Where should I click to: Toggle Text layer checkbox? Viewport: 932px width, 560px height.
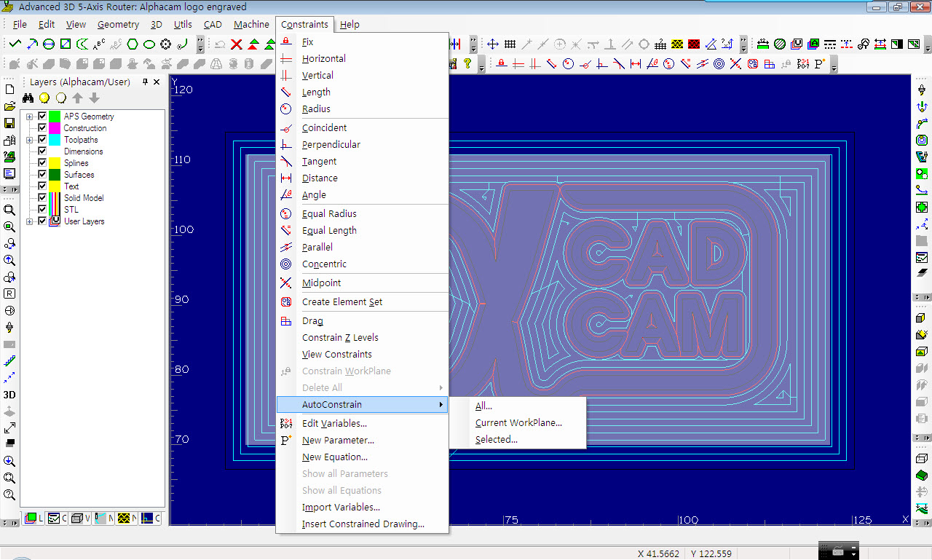click(x=42, y=186)
